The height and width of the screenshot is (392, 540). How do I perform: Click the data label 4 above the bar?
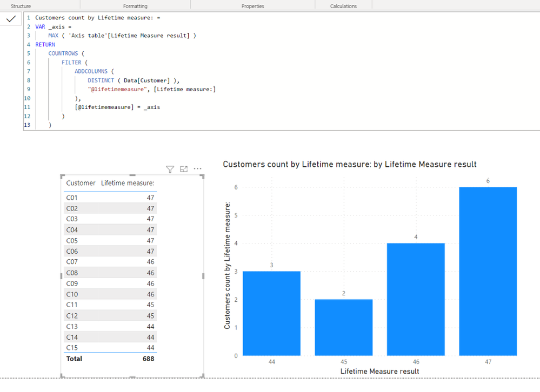coord(416,237)
